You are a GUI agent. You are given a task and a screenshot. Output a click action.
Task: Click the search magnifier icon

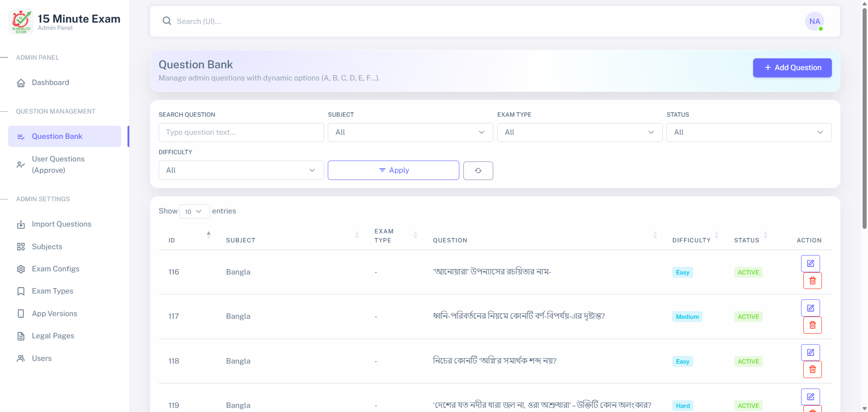(x=167, y=21)
